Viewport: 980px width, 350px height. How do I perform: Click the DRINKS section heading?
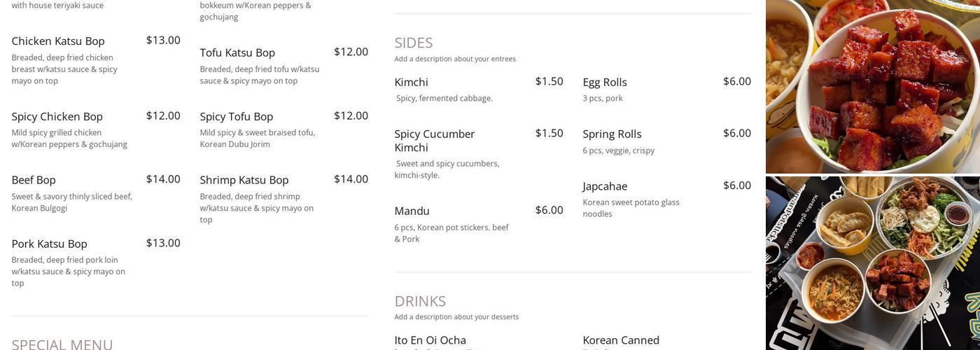(x=420, y=302)
